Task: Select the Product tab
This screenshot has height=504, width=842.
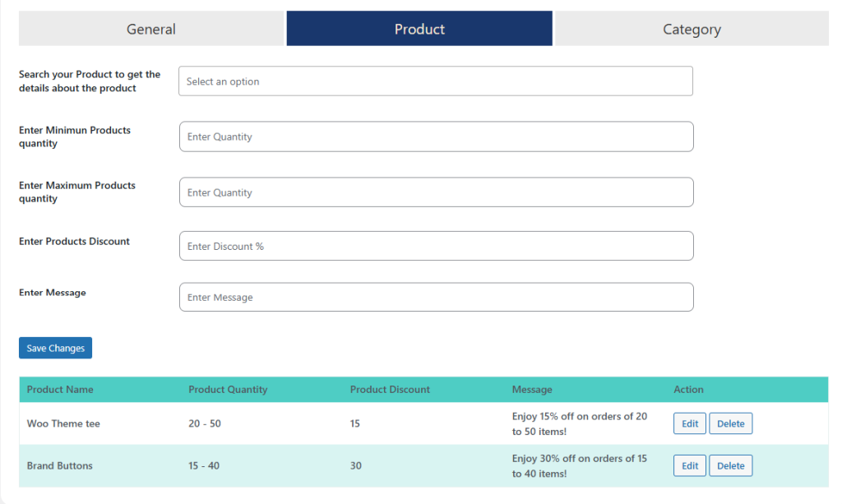Action: [x=419, y=29]
